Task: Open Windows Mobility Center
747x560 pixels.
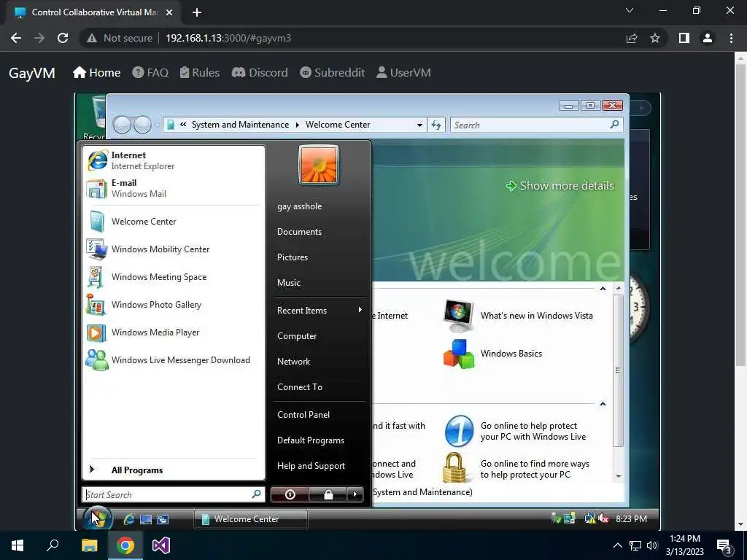Action: pos(174,249)
